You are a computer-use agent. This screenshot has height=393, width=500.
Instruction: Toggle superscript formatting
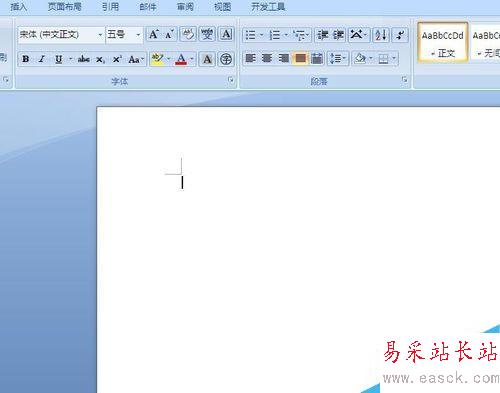[116, 59]
